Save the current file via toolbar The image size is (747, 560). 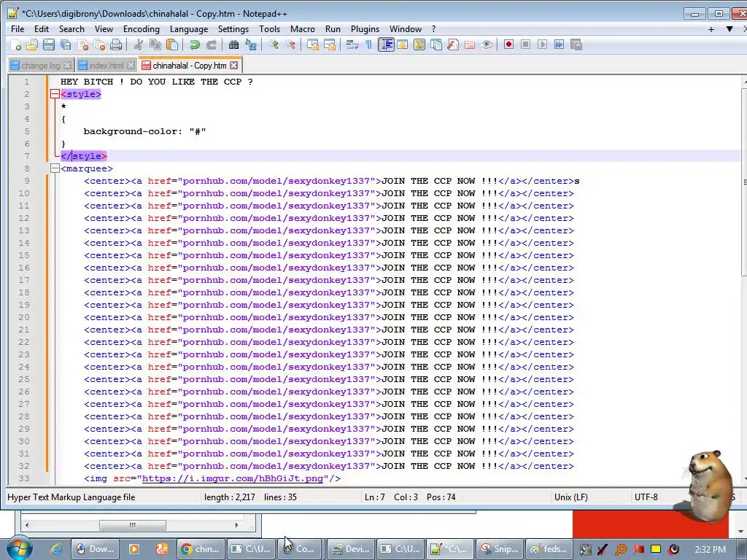pos(49,44)
